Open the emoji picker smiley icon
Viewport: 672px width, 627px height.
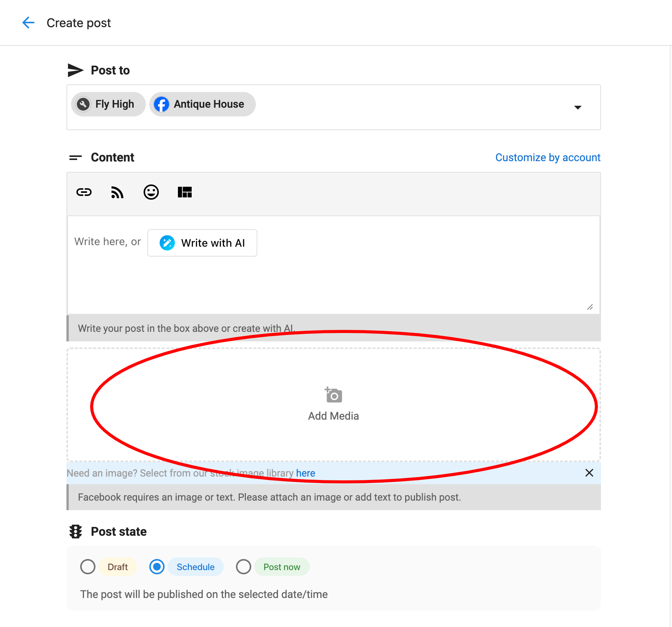tap(151, 192)
